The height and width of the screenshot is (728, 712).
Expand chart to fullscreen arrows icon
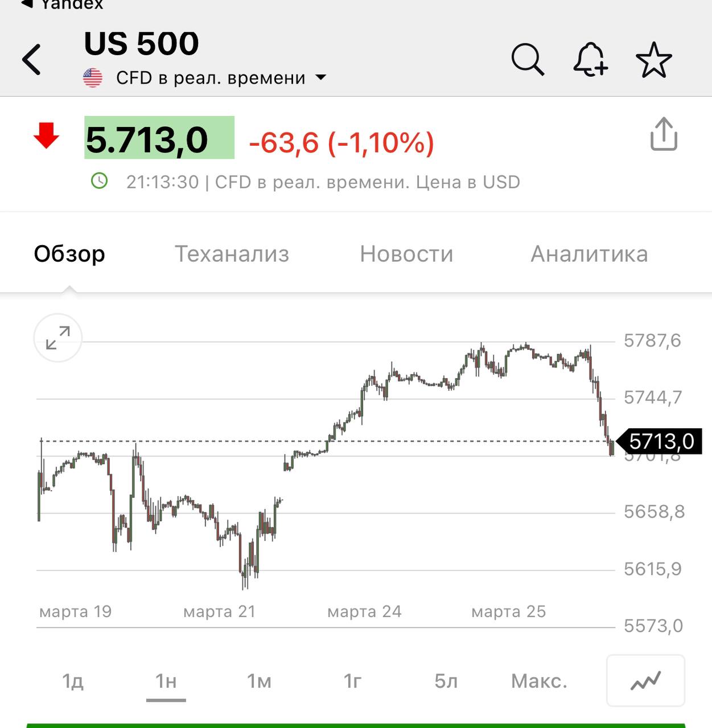point(58,338)
